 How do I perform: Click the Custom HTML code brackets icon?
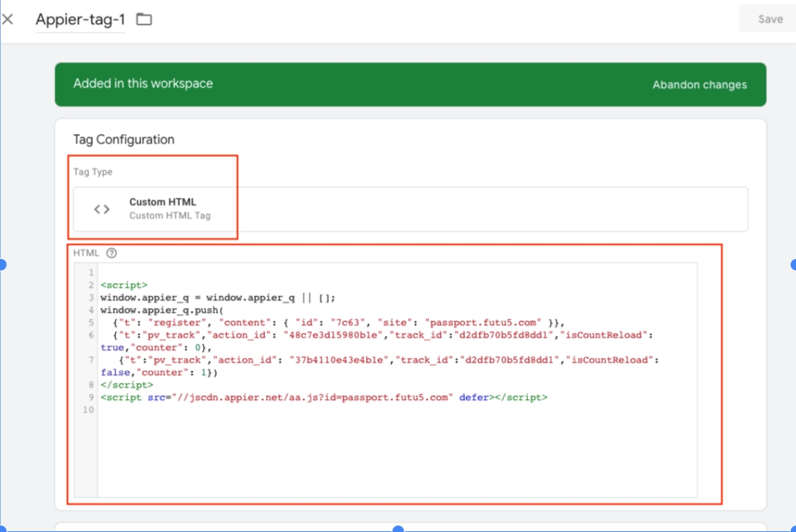(102, 209)
